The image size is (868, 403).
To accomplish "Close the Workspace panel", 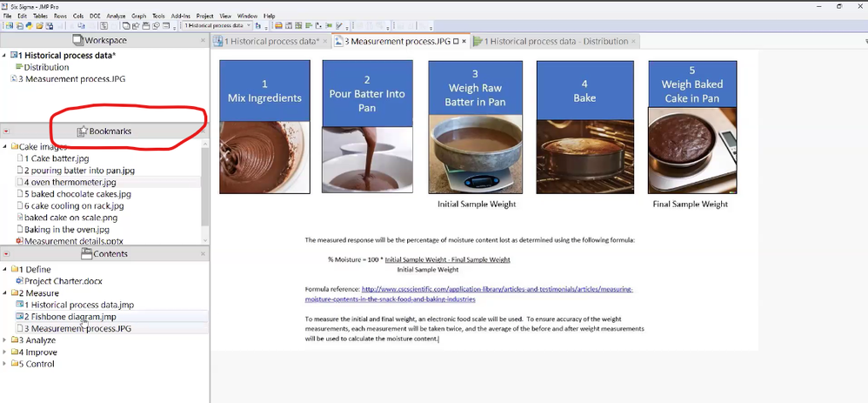I will [x=203, y=40].
